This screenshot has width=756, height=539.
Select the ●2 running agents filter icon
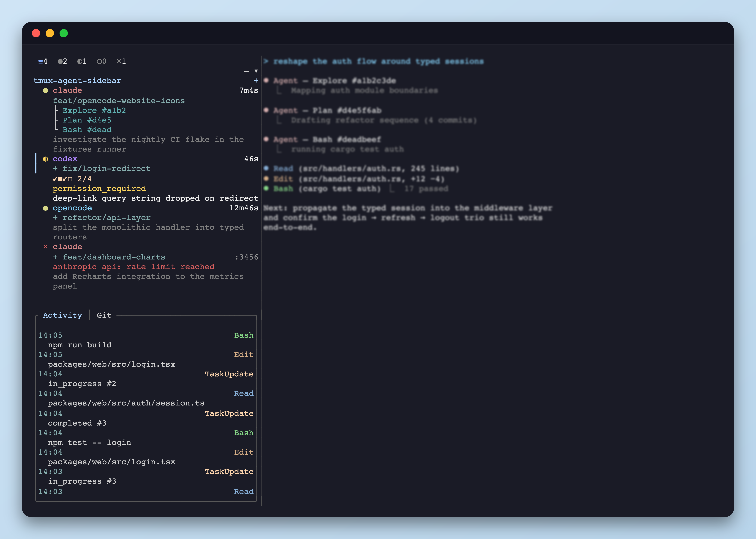click(62, 61)
